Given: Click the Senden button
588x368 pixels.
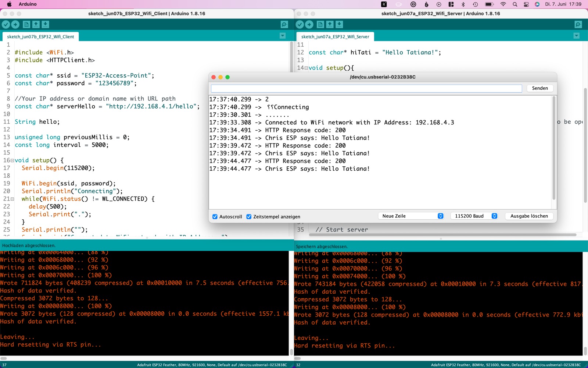Looking at the screenshot, I should click(x=539, y=88).
